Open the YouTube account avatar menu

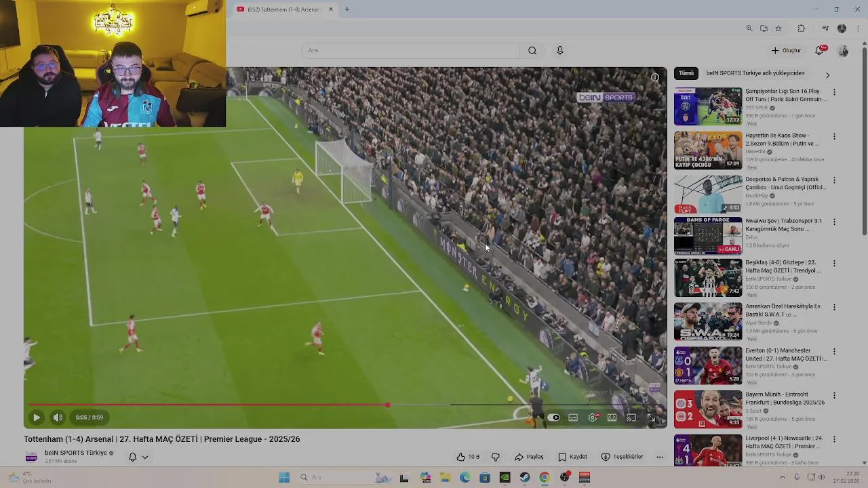click(843, 51)
